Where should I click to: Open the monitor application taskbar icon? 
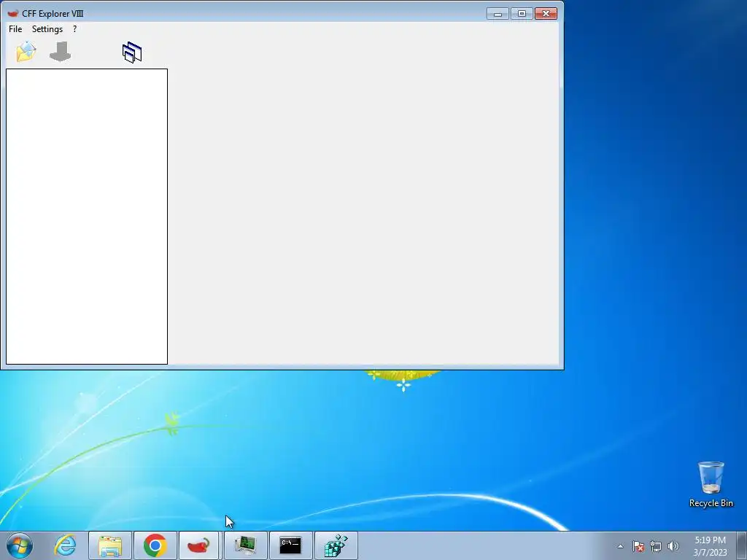pos(245,545)
